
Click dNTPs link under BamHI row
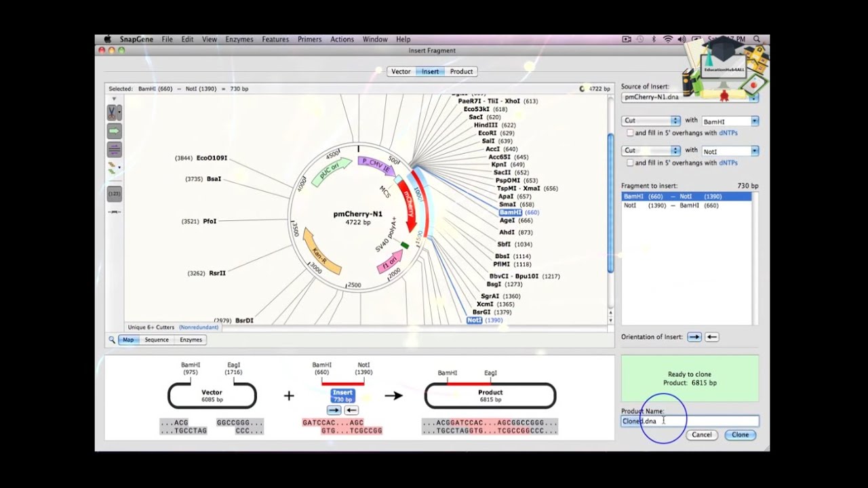point(728,133)
